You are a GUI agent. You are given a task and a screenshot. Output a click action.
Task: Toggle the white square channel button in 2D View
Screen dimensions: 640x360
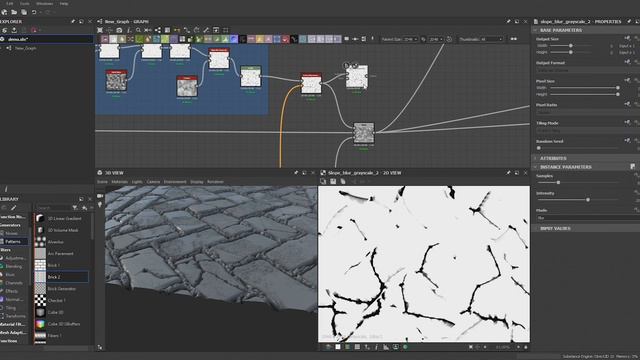coord(338,347)
